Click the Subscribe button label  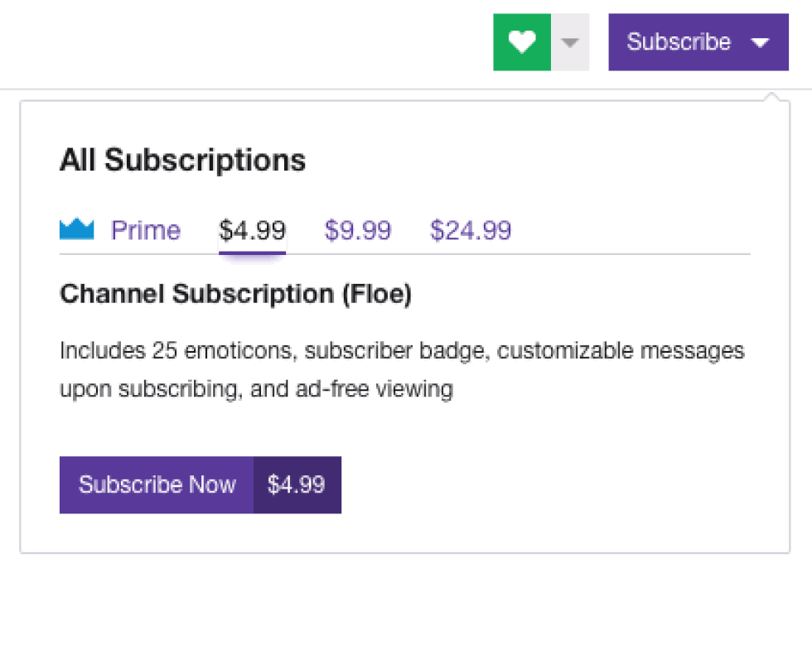point(679,42)
